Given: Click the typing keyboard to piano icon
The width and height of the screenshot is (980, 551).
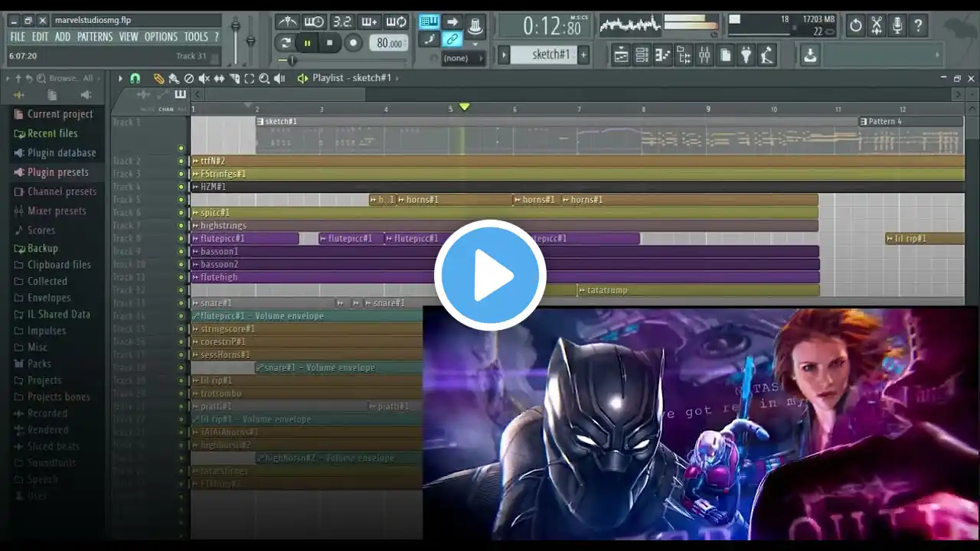Looking at the screenshot, I should pos(429,22).
